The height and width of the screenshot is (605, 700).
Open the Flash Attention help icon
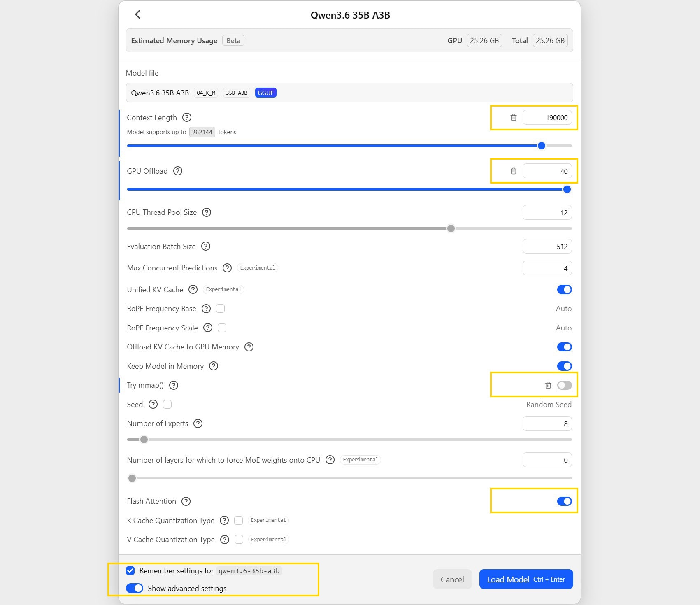point(186,501)
